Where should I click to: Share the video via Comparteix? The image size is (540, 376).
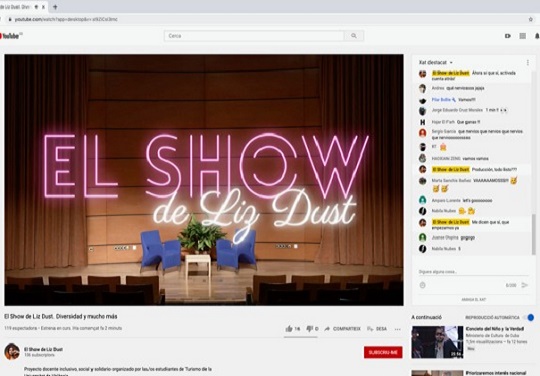click(x=342, y=329)
